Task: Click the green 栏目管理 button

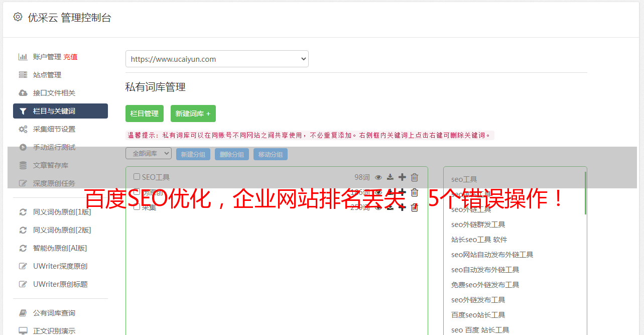Action: tap(145, 114)
